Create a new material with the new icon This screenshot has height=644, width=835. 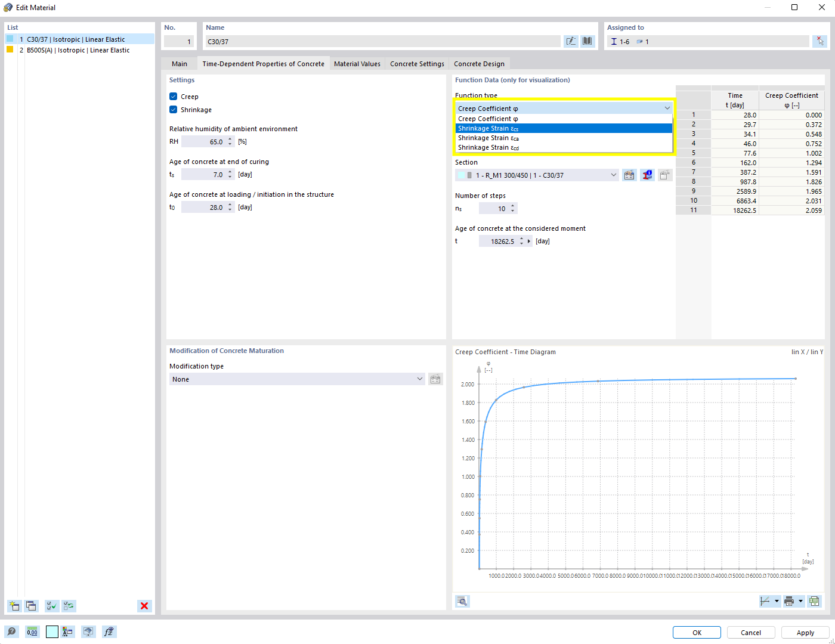coord(14,606)
